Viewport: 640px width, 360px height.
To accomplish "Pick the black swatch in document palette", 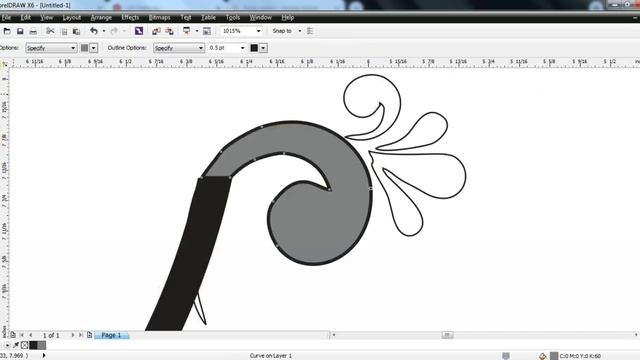I will pyautogui.click(x=33, y=345).
